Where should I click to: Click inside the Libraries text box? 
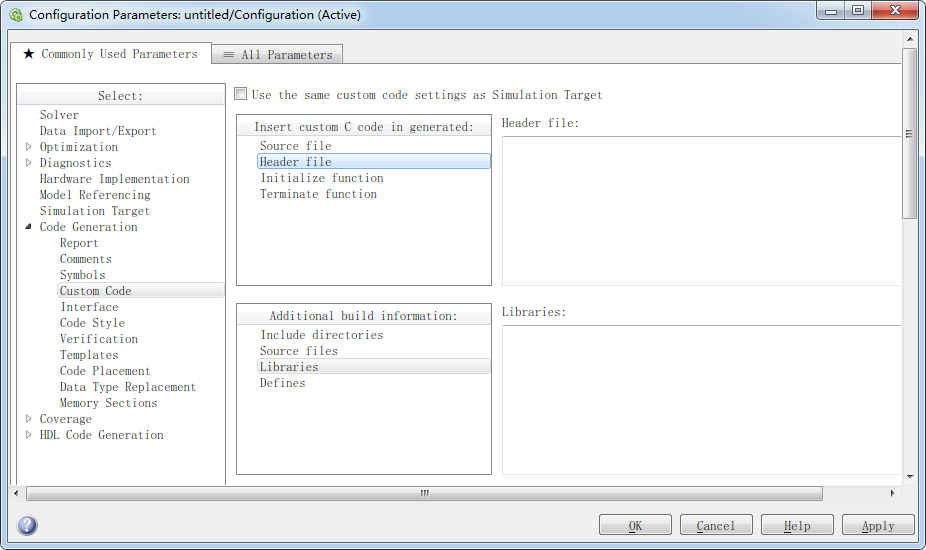[x=701, y=399]
